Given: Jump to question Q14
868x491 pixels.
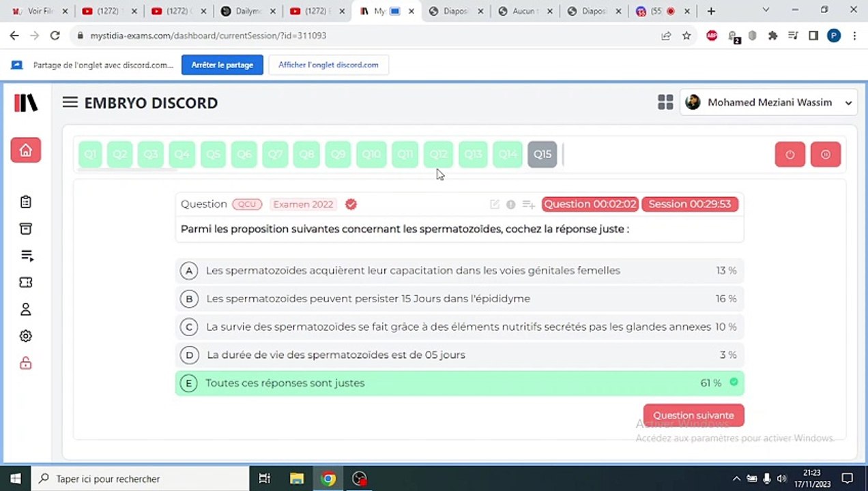Looking at the screenshot, I should [x=508, y=154].
